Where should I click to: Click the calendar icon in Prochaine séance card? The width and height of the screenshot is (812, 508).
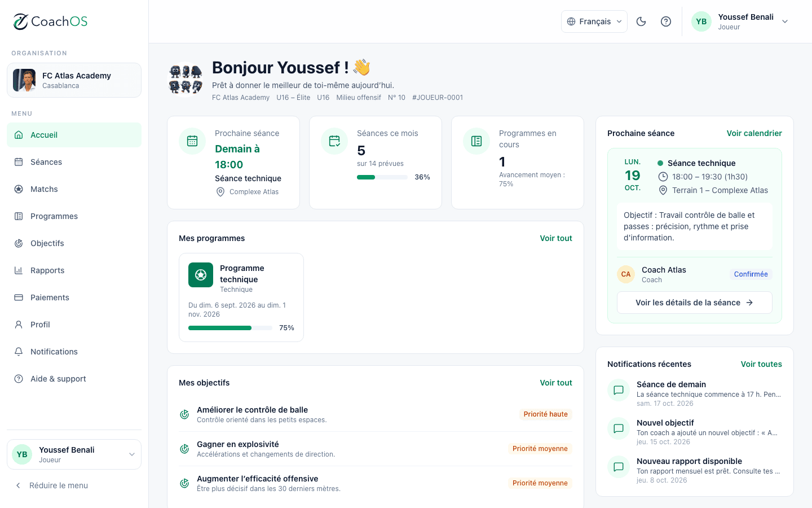tap(192, 141)
